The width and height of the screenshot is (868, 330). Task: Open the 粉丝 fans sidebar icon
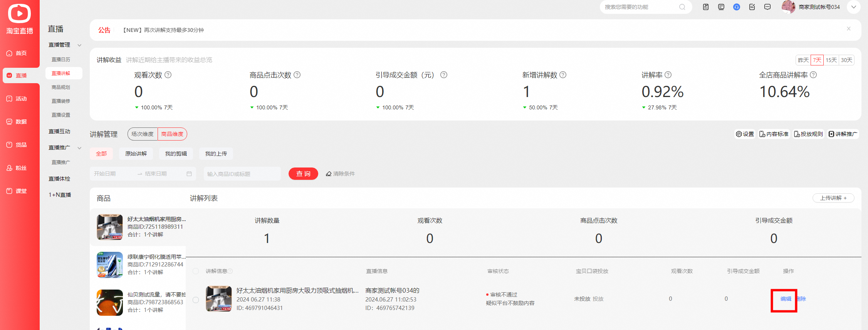9,168
